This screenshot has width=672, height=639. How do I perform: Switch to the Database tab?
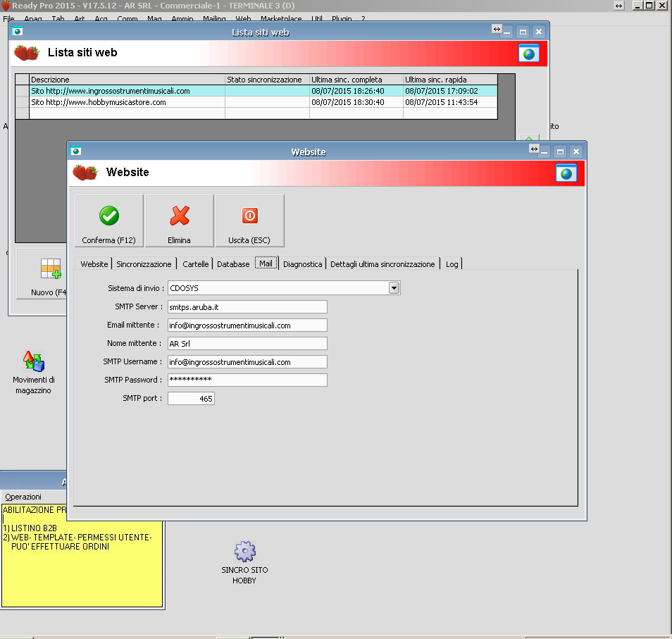233,264
